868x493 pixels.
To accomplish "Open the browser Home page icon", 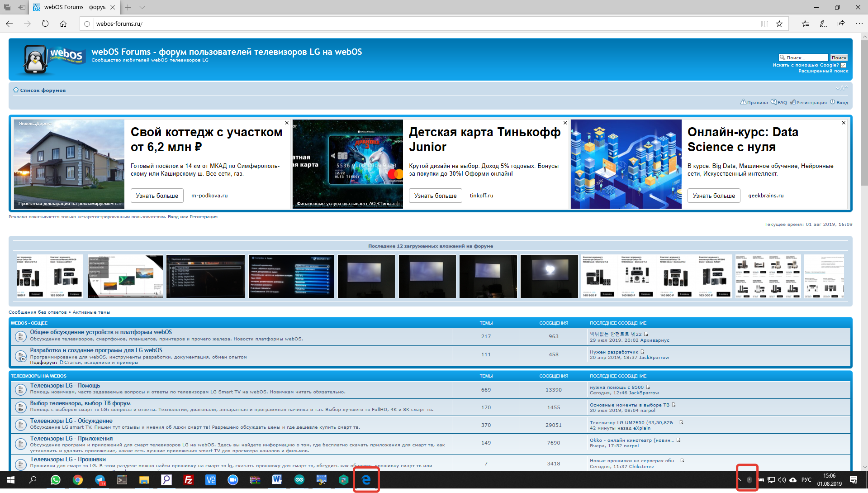I will (x=63, y=24).
